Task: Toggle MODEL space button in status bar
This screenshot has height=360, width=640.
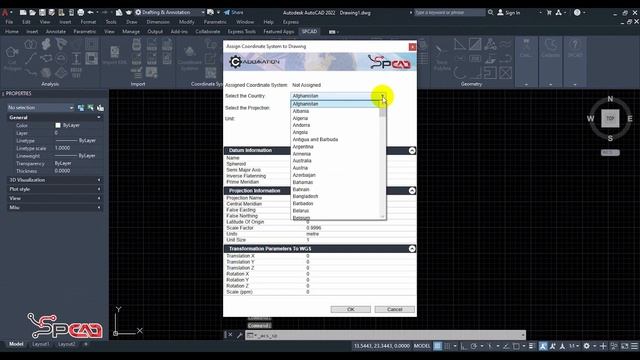Action: point(422,346)
